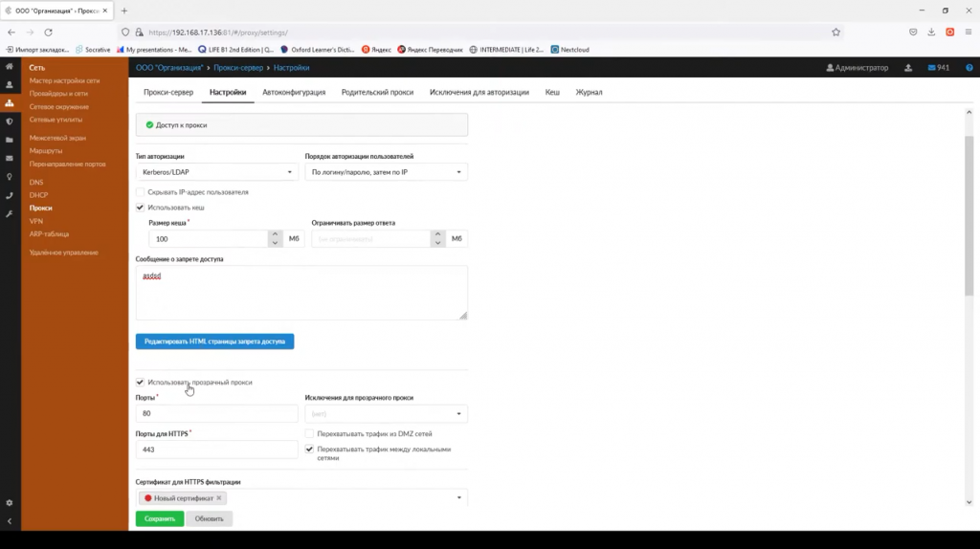Image resolution: width=980 pixels, height=549 pixels.
Task: Open the mail envelope icon in rail
Action: coord(10,158)
